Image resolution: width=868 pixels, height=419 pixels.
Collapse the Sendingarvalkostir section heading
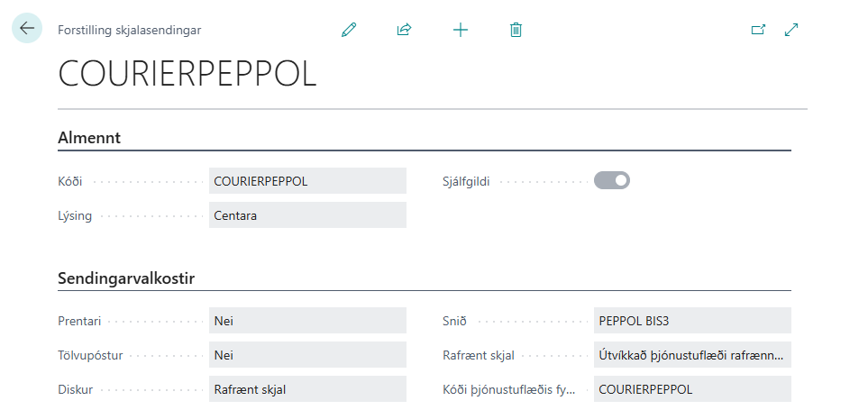(x=126, y=278)
